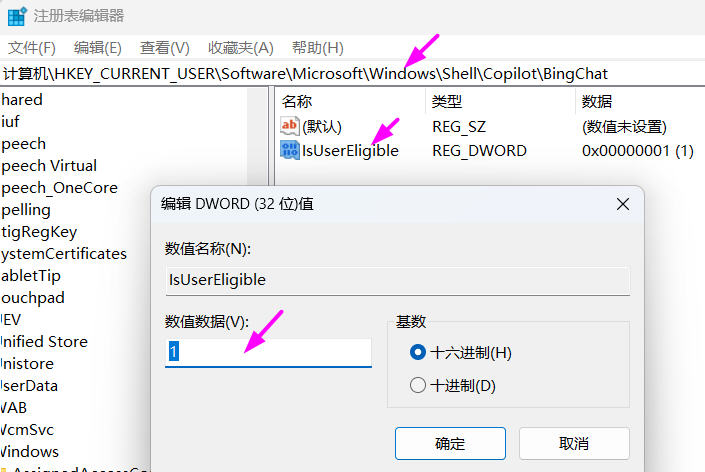Open the 收藏夹(A) favorites menu
The width and height of the screenshot is (705, 472).
[x=240, y=48]
